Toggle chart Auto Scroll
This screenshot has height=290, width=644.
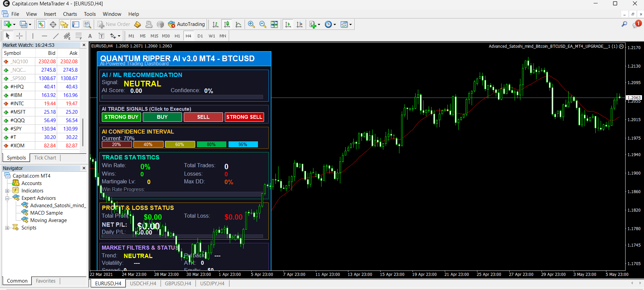click(288, 24)
